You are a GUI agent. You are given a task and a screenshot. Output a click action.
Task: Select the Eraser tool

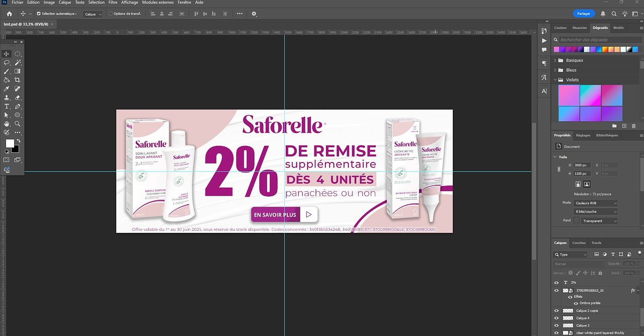(18, 98)
